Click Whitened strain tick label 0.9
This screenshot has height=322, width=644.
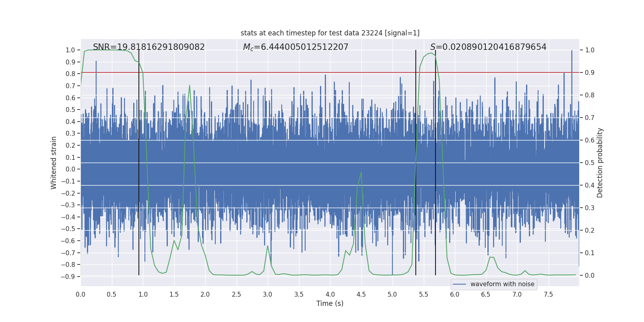click(x=70, y=62)
